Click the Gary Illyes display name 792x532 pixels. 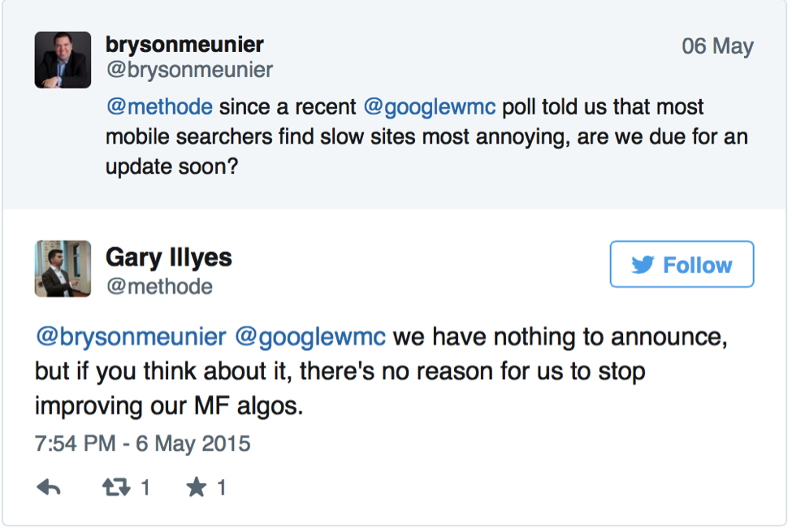168,257
